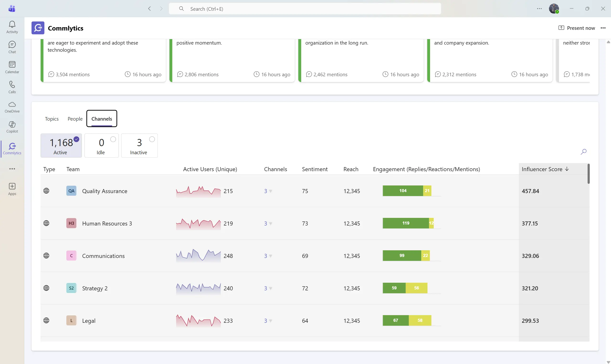Open the Apps plus icon
The height and width of the screenshot is (364, 611).
[x=12, y=189]
